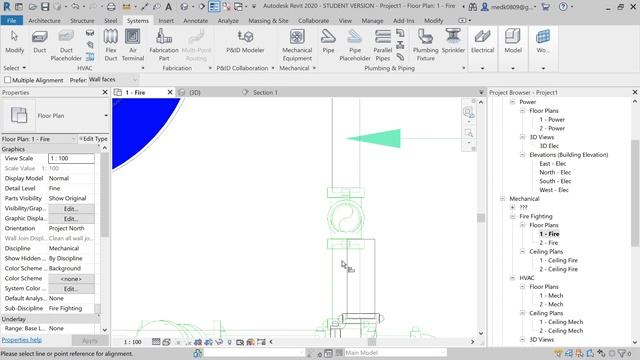Click the Print icon in quick access toolbar
This screenshot has width=640, height=360.
[111, 7]
